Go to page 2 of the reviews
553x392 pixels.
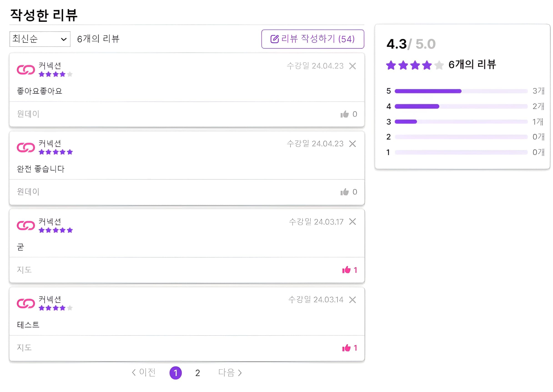[197, 373]
